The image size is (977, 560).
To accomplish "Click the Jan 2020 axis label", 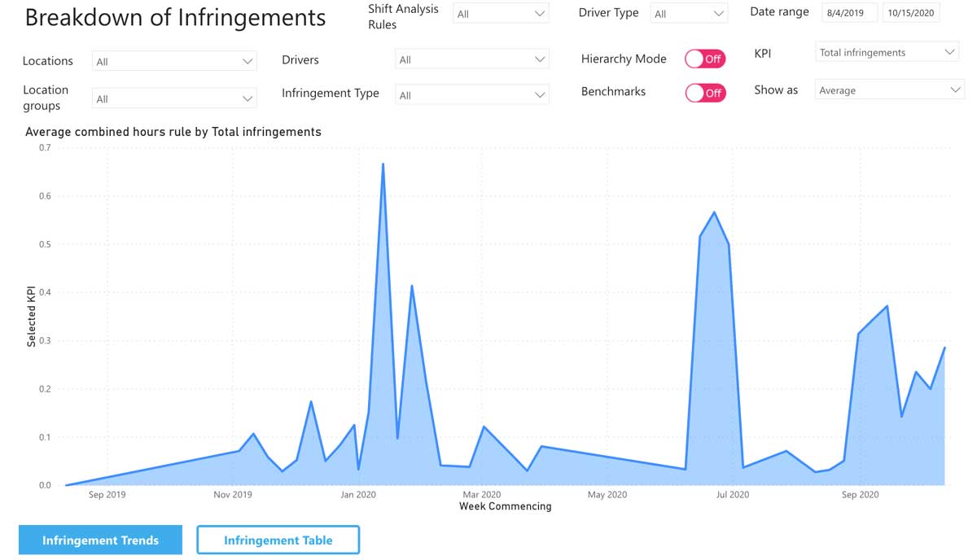I will (x=357, y=494).
